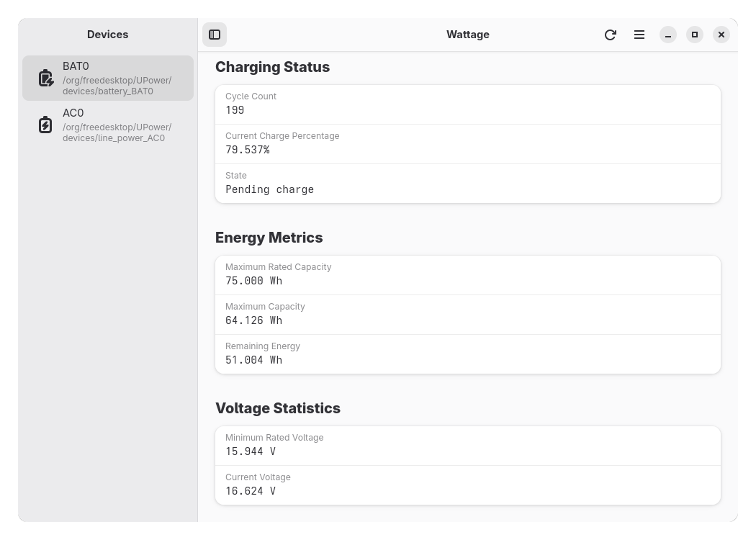756x540 pixels.
Task: Click the 51.004 Wh value
Action: 253,360
